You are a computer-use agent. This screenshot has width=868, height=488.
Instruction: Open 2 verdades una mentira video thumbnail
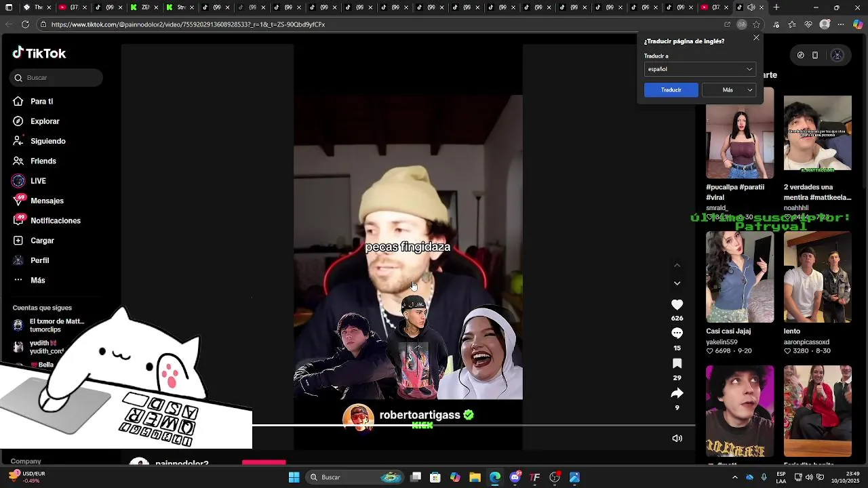(817, 133)
